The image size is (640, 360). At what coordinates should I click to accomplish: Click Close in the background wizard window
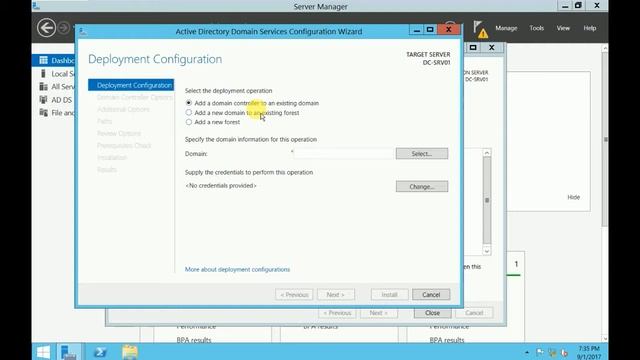(x=432, y=313)
